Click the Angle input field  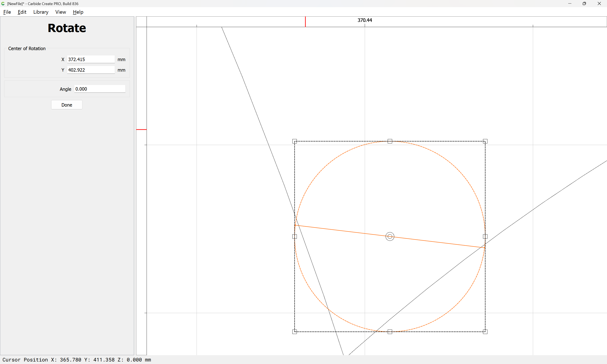click(x=100, y=89)
